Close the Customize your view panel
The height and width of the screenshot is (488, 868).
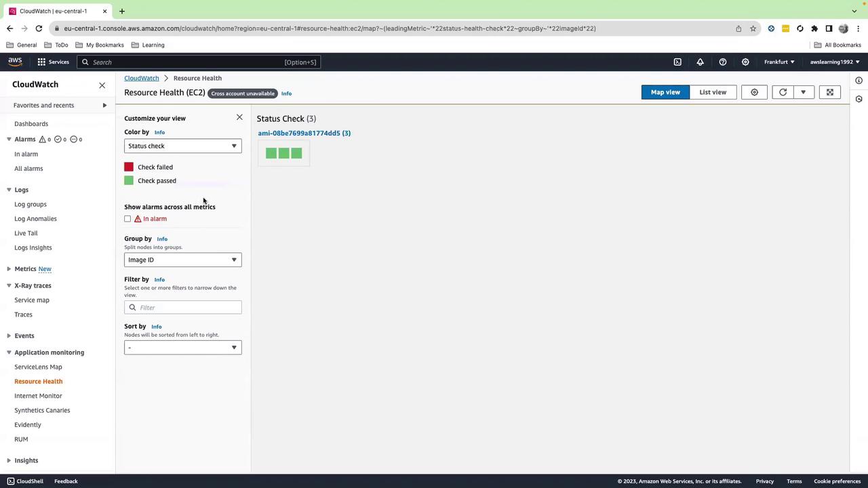coord(239,117)
